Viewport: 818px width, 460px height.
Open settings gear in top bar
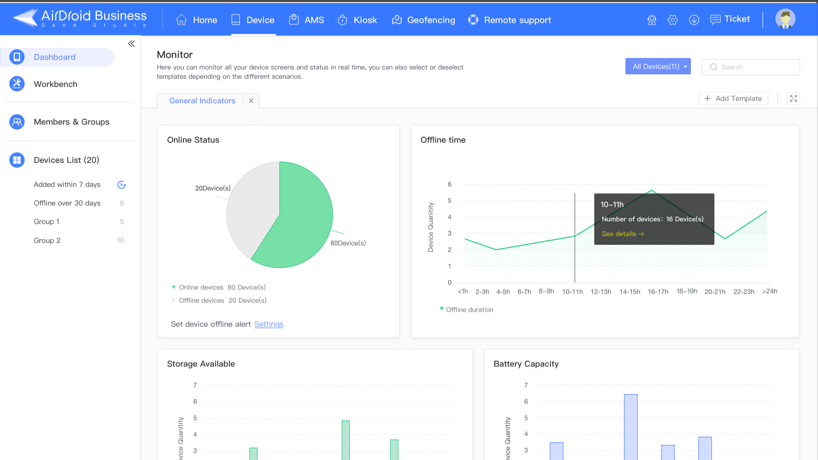(x=673, y=20)
